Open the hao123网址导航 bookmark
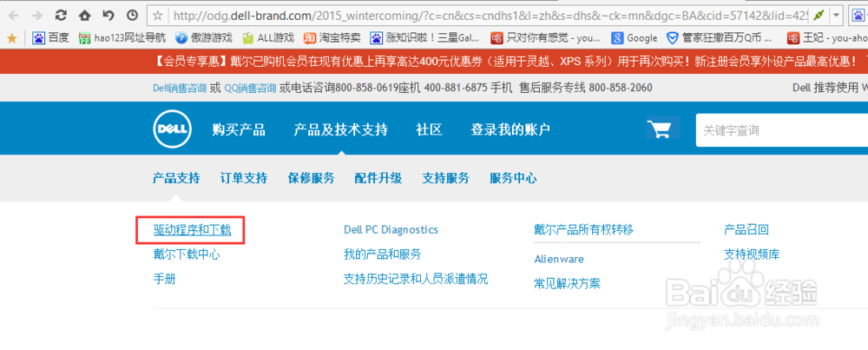This screenshot has height=350, width=868. tap(122, 38)
